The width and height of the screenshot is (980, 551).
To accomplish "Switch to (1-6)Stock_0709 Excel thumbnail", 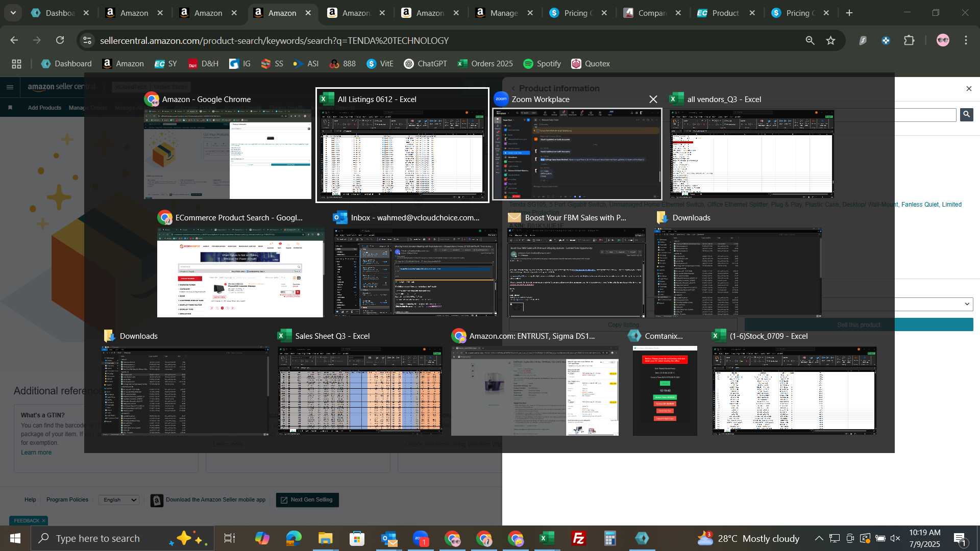I will pyautogui.click(x=794, y=391).
